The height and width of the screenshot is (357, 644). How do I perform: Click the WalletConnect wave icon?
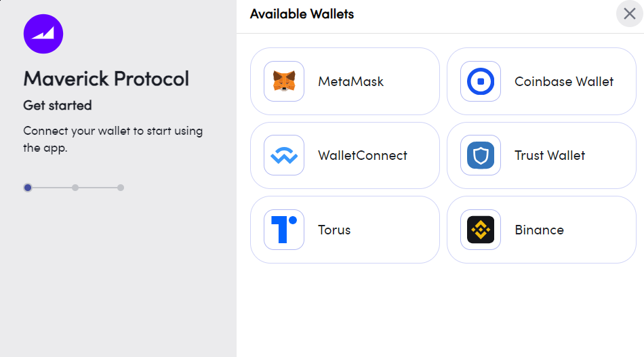(284, 156)
